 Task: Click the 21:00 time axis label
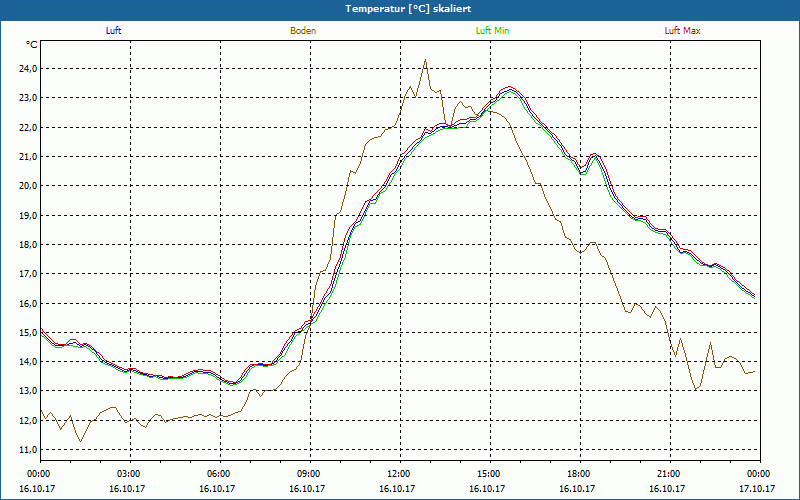(x=669, y=474)
